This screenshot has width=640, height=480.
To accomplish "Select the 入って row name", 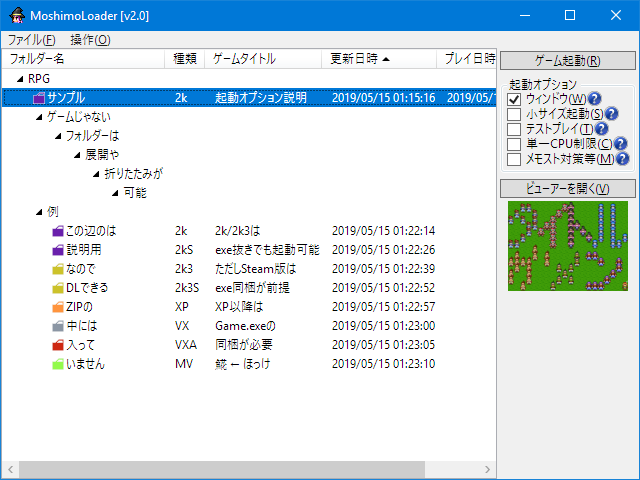I will coord(80,345).
